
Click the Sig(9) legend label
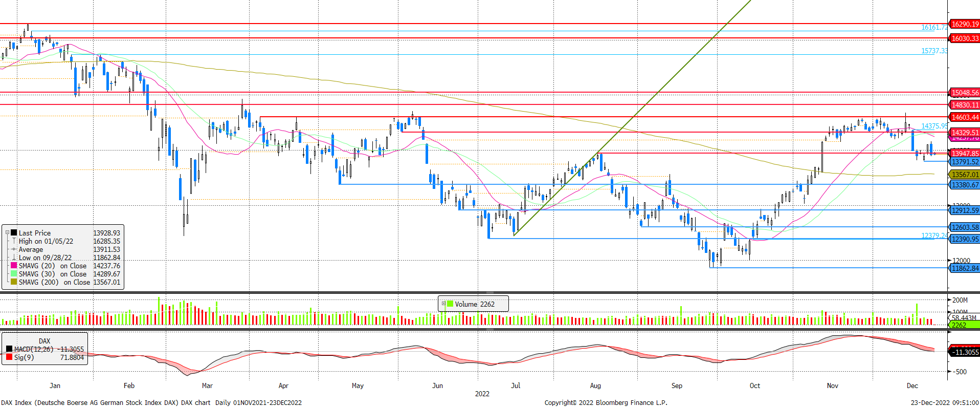tap(24, 357)
